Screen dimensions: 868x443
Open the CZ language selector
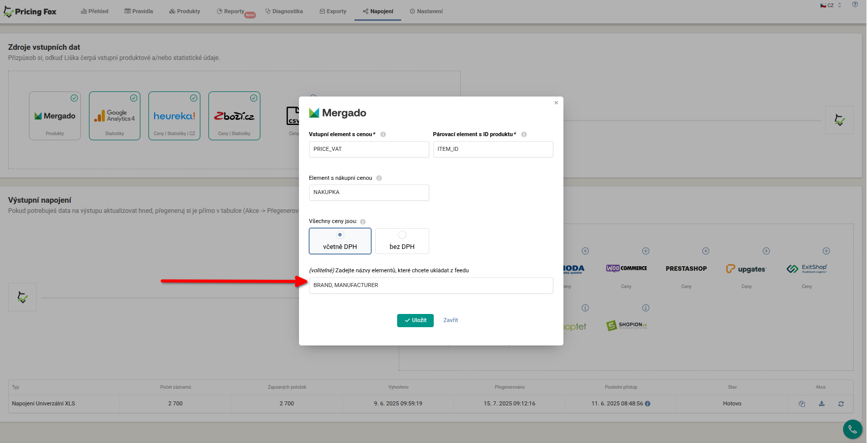click(830, 5)
